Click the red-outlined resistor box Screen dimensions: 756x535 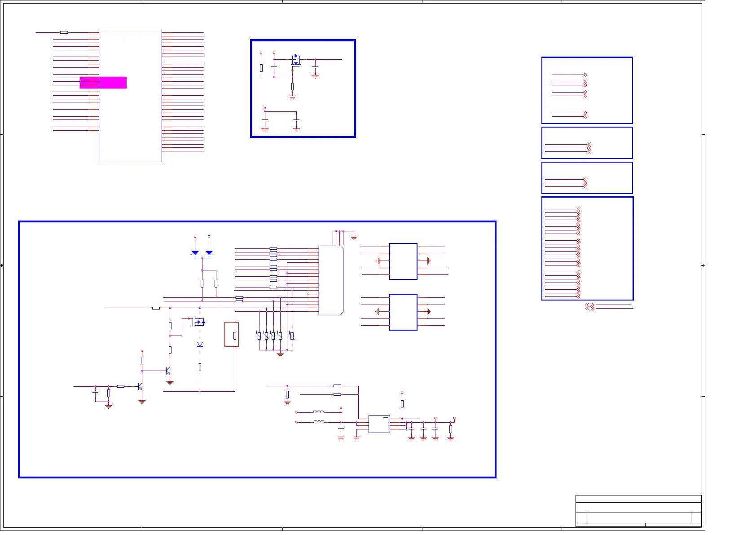tap(232, 334)
